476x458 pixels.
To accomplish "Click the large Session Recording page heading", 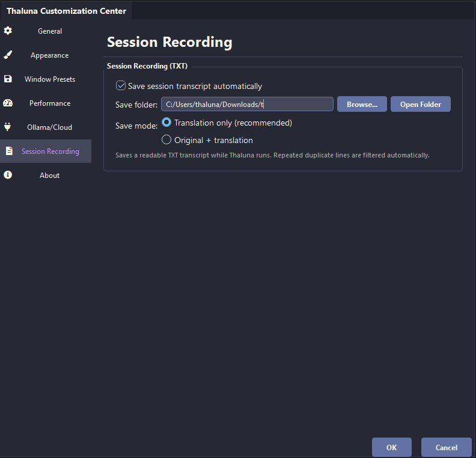I will coord(169,42).
